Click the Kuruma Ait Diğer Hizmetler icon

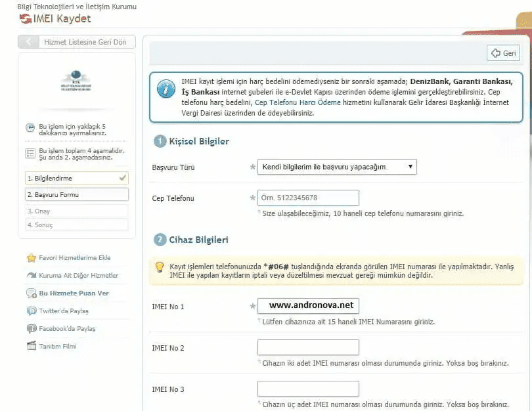(32, 275)
